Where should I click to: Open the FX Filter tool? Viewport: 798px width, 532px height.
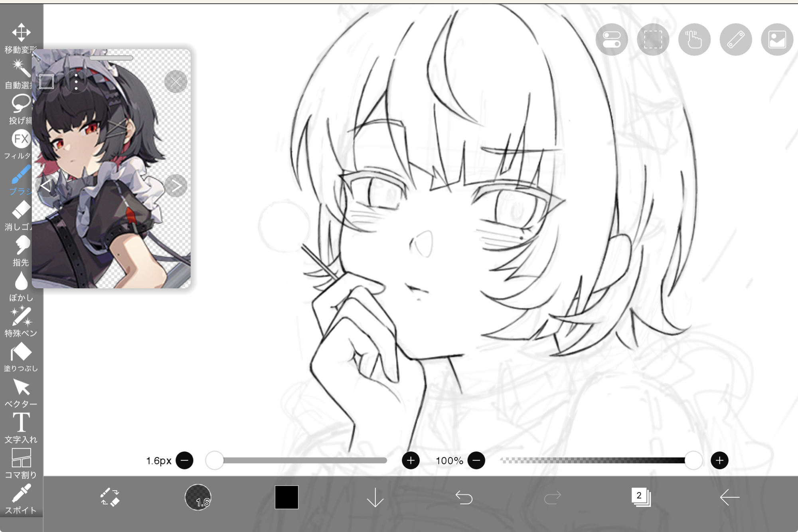[20, 144]
